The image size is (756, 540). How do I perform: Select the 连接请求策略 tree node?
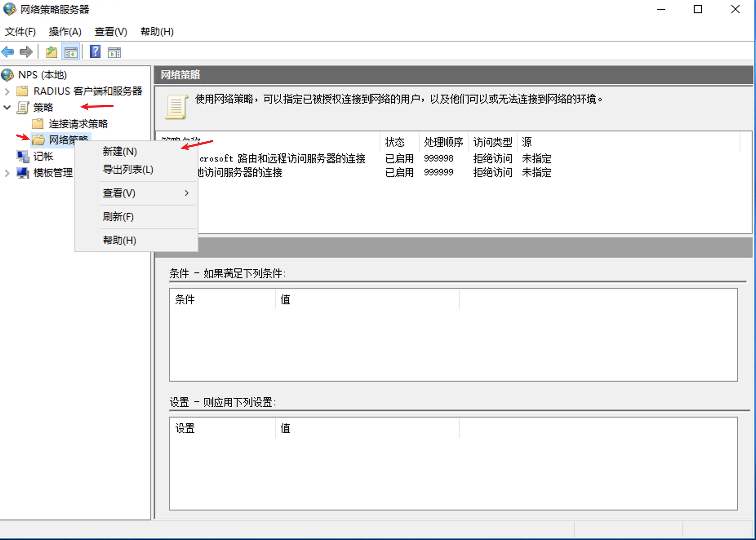pos(78,124)
